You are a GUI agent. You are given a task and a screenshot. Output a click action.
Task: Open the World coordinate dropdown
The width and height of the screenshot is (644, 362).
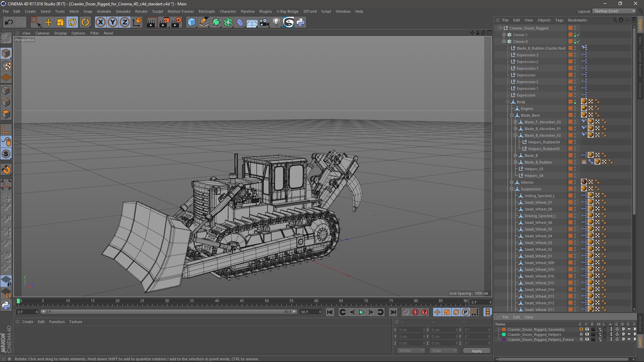[x=411, y=351]
